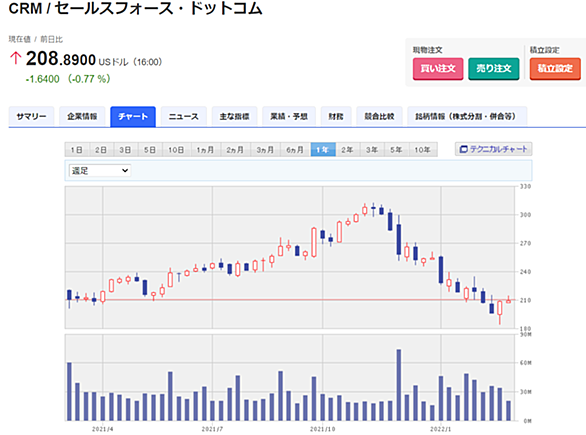
Task: Switch to the サマリー tab
Action: (31, 117)
